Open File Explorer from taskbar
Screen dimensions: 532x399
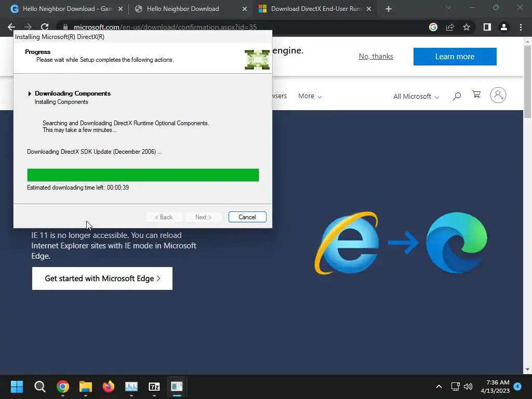(x=86, y=387)
